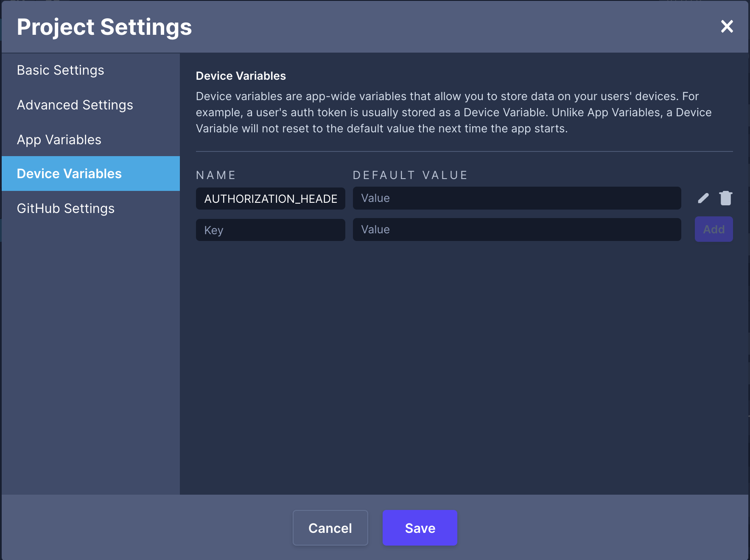
Task: Delete the AUTHORIZATION_HEADER variable with trash icon
Action: (726, 198)
